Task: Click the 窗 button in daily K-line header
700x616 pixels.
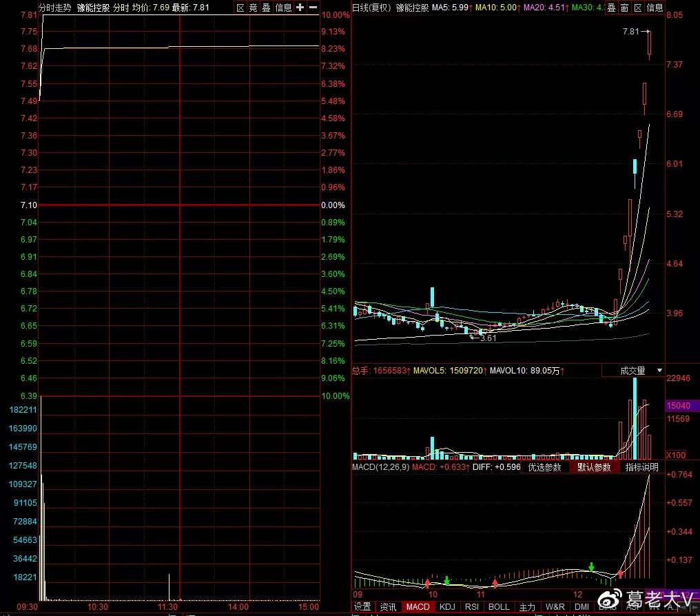Action: [x=624, y=8]
